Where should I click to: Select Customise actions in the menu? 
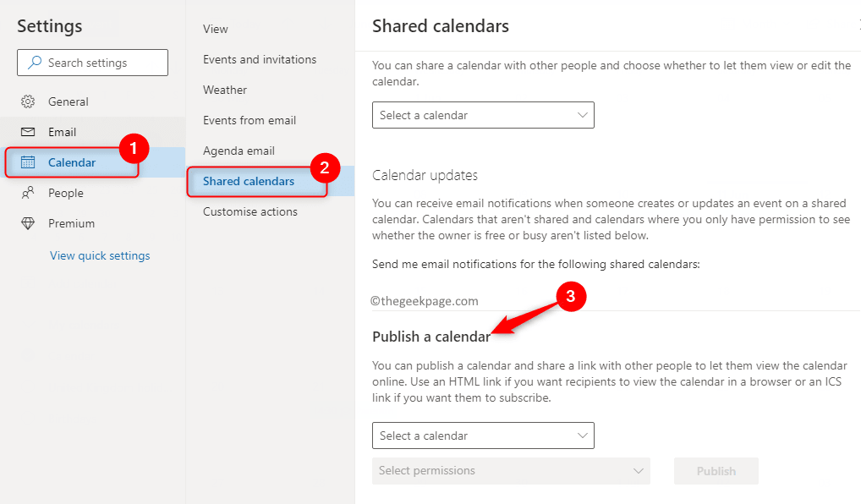click(x=250, y=211)
